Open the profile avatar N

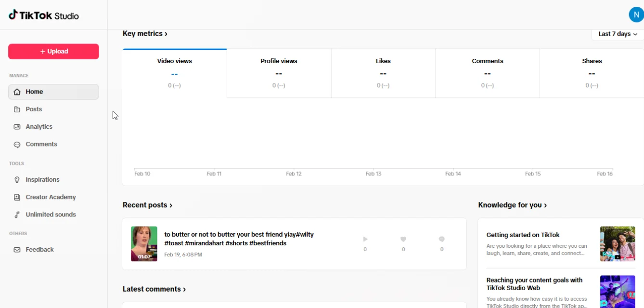click(x=636, y=15)
